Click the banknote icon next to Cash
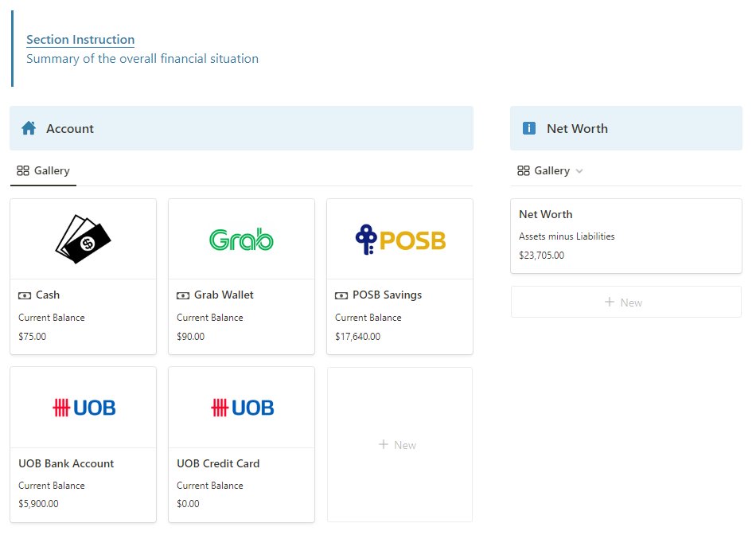 pyautogui.click(x=25, y=295)
